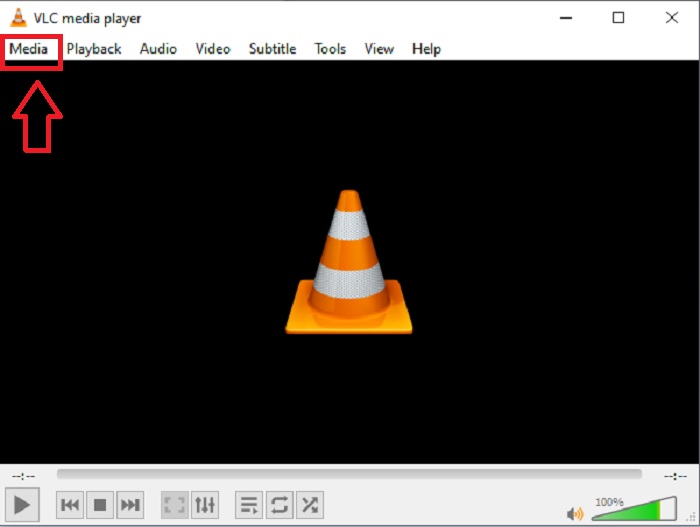Skip to the Next media track

(x=130, y=505)
